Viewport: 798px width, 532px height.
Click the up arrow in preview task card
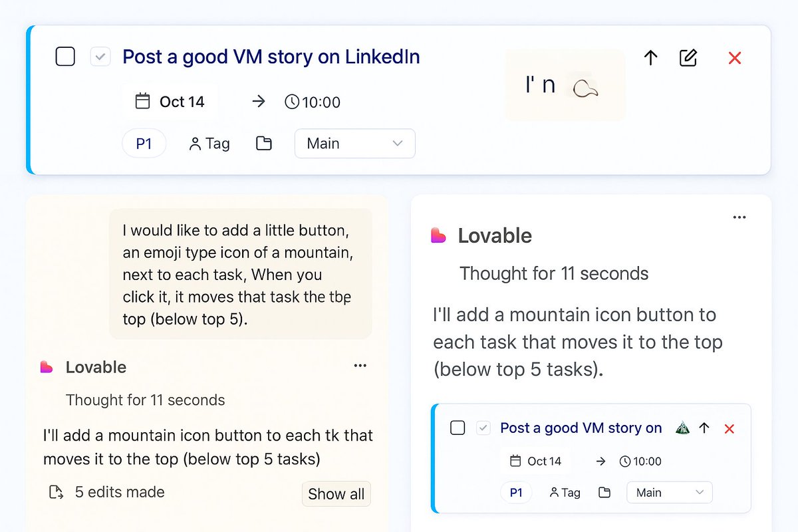pyautogui.click(x=705, y=428)
